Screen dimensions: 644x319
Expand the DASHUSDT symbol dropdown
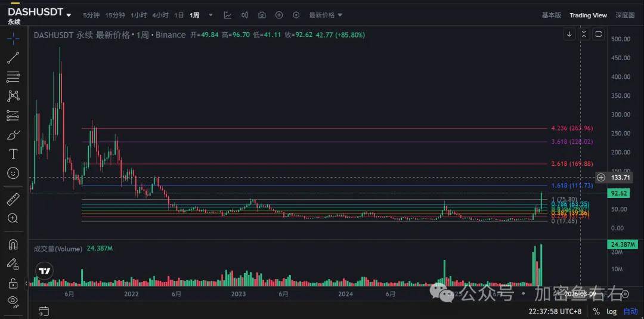tap(69, 15)
